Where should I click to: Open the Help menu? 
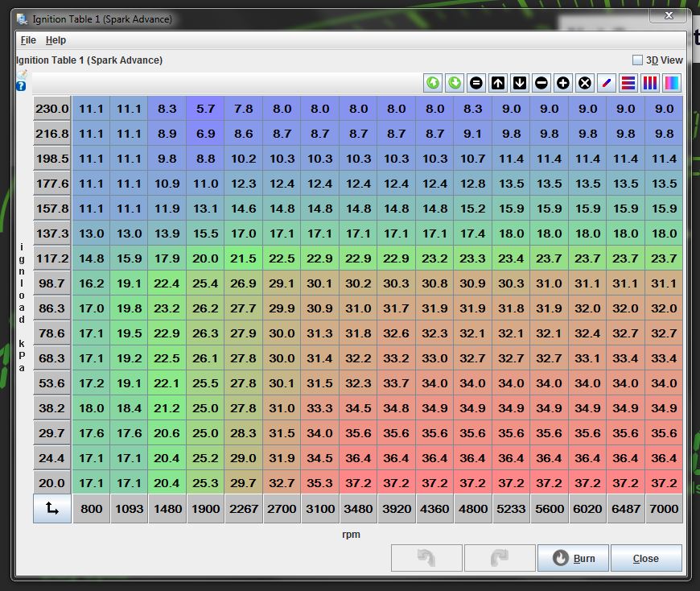tap(56, 40)
